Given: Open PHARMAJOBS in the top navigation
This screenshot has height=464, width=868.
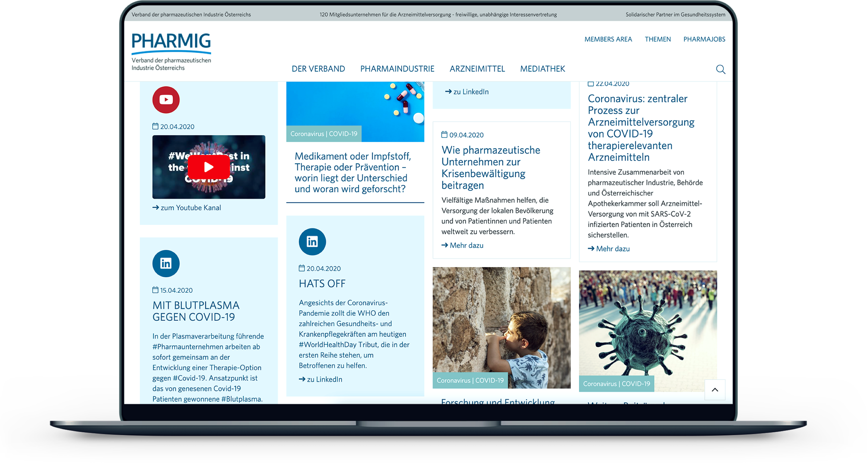Looking at the screenshot, I should pyautogui.click(x=704, y=39).
